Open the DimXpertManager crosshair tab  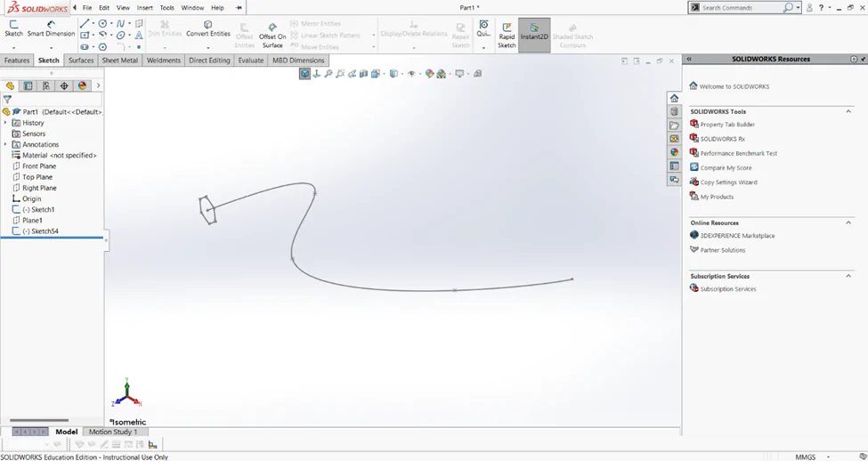[x=64, y=85]
